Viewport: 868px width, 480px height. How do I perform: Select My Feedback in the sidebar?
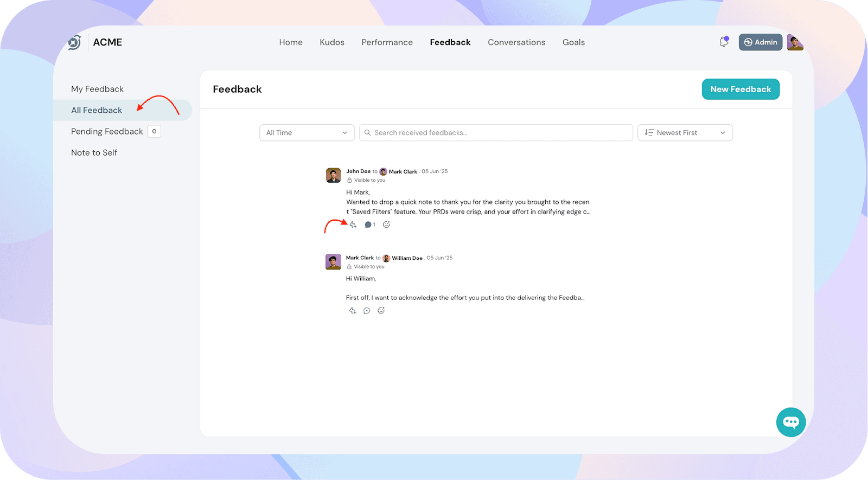coord(97,89)
